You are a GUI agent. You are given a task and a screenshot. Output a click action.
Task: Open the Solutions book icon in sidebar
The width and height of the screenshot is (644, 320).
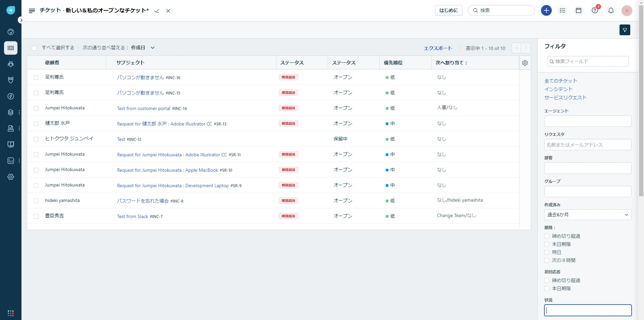click(11, 145)
